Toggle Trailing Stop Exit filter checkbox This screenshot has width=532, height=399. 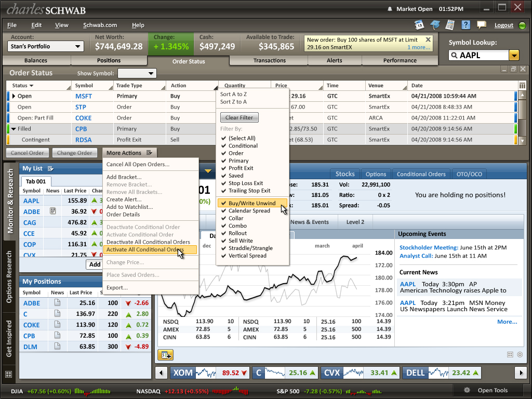coord(223,190)
